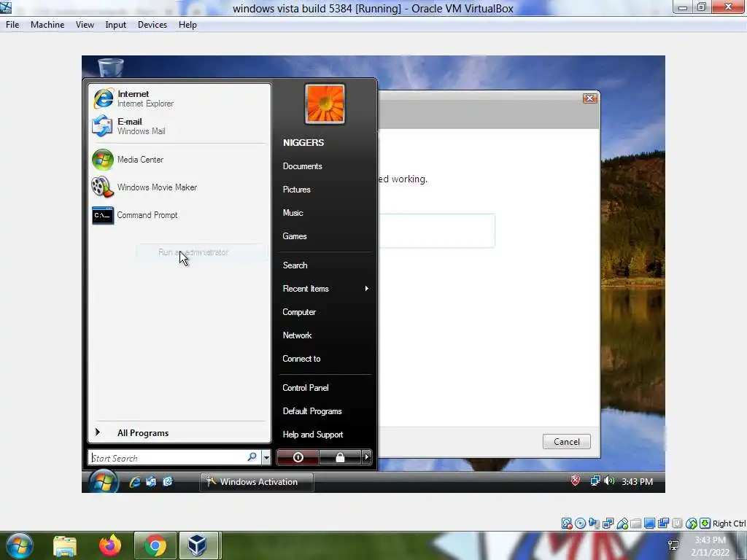This screenshot has height=560, width=747.
Task: Open VirtualBox File menu
Action: 12,25
